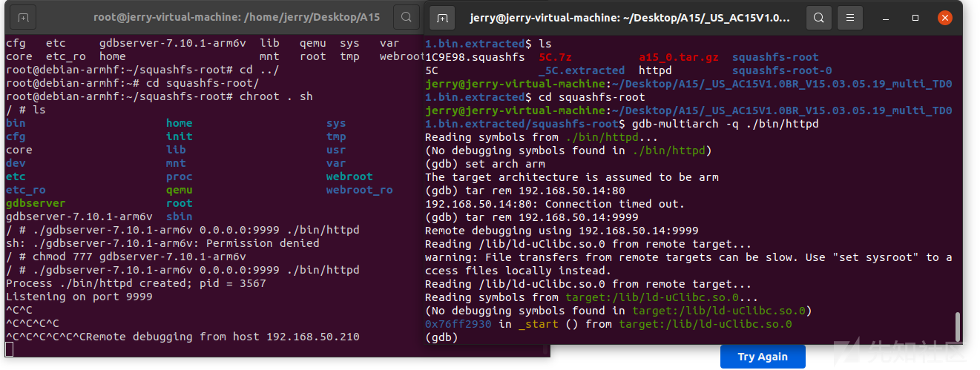Click the '_start' function name

coord(538,324)
